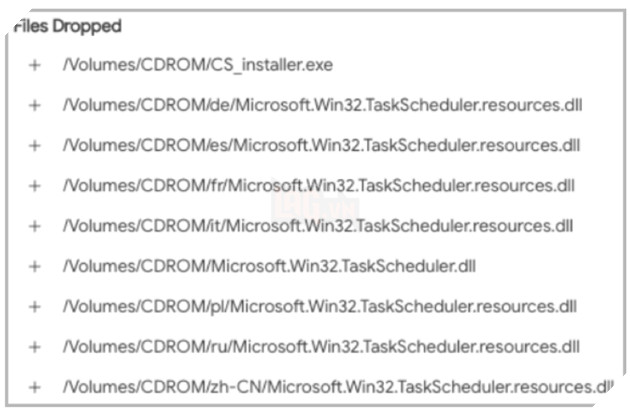Open the pl/Microsoft.Win32.TaskScheduler.resources.dll entry
Image resolution: width=630 pixels, height=410 pixels.
click(319, 306)
